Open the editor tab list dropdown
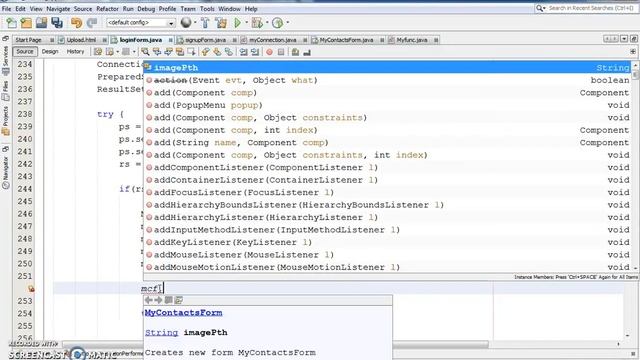The width and height of the screenshot is (640, 360). (624, 39)
